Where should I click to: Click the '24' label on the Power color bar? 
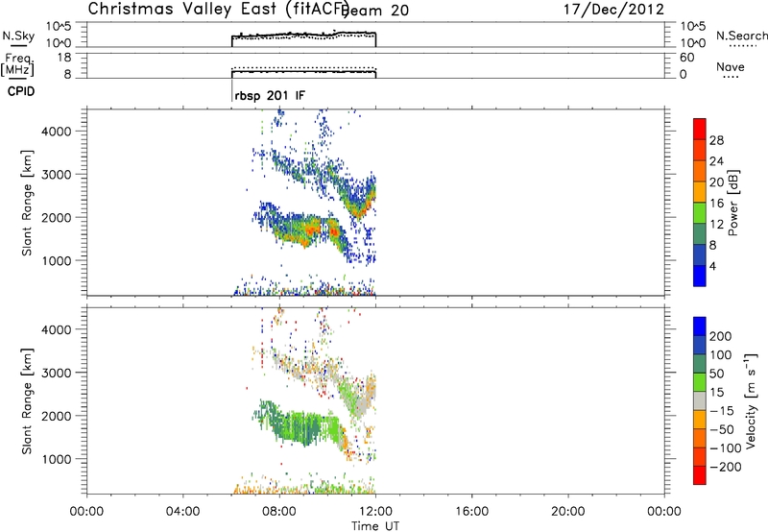(716, 161)
